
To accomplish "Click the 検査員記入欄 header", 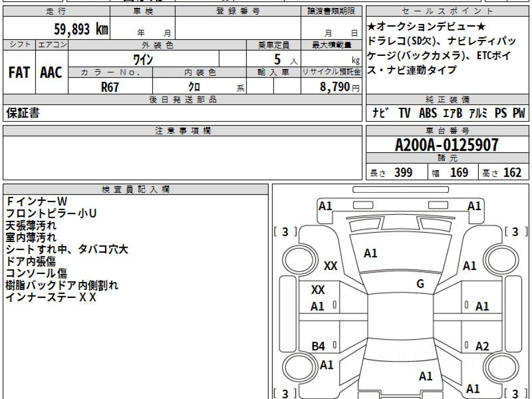I will (136, 189).
